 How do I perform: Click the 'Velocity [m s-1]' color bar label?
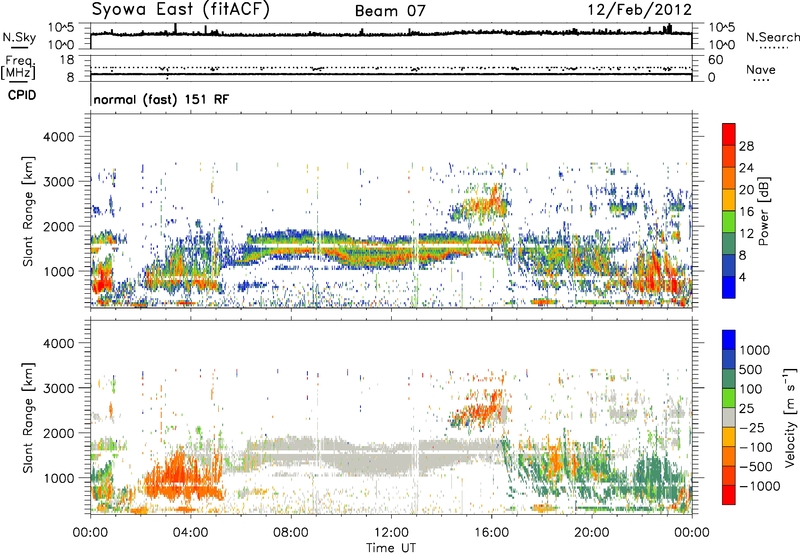pyautogui.click(x=790, y=417)
